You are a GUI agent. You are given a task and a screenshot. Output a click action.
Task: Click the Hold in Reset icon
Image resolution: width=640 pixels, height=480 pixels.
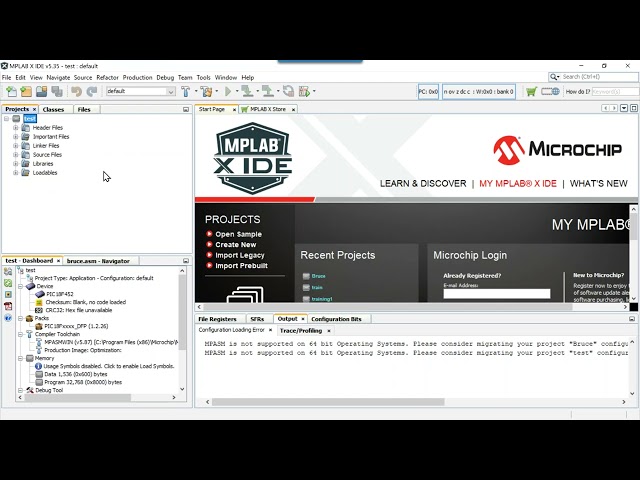pos(289,91)
